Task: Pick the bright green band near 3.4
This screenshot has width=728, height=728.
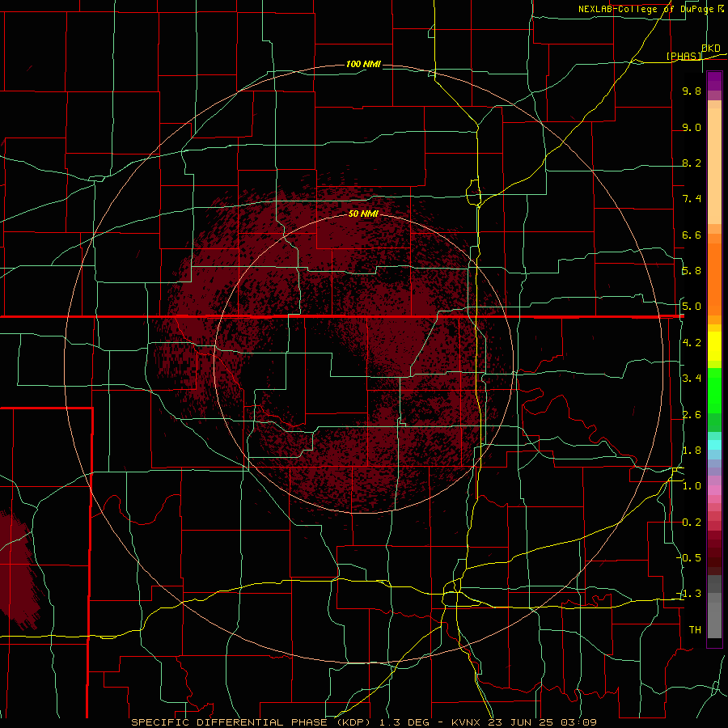Action: click(714, 391)
